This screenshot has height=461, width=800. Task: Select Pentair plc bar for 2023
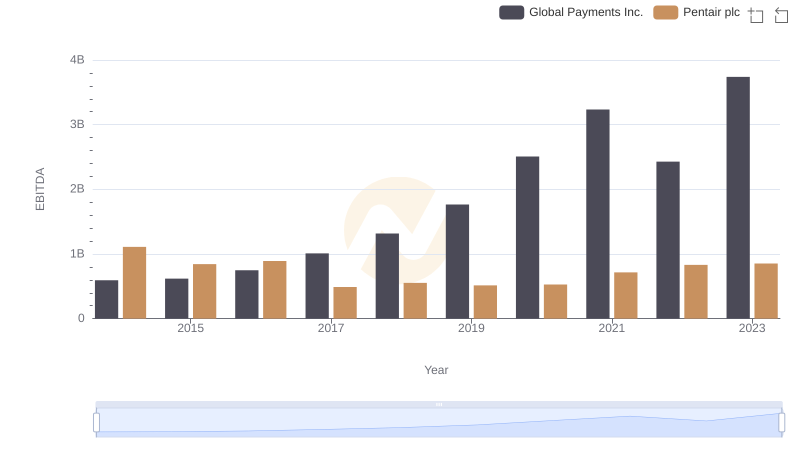(766, 291)
